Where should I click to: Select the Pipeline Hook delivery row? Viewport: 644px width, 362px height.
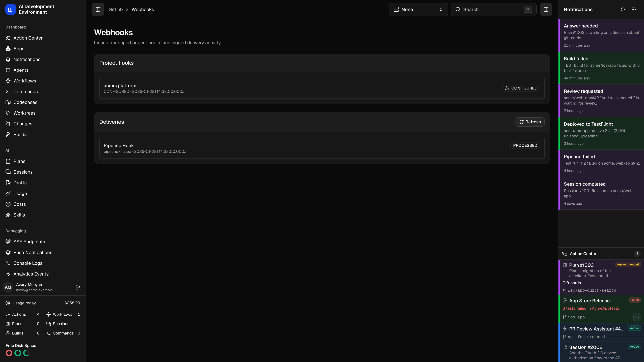pos(322,148)
